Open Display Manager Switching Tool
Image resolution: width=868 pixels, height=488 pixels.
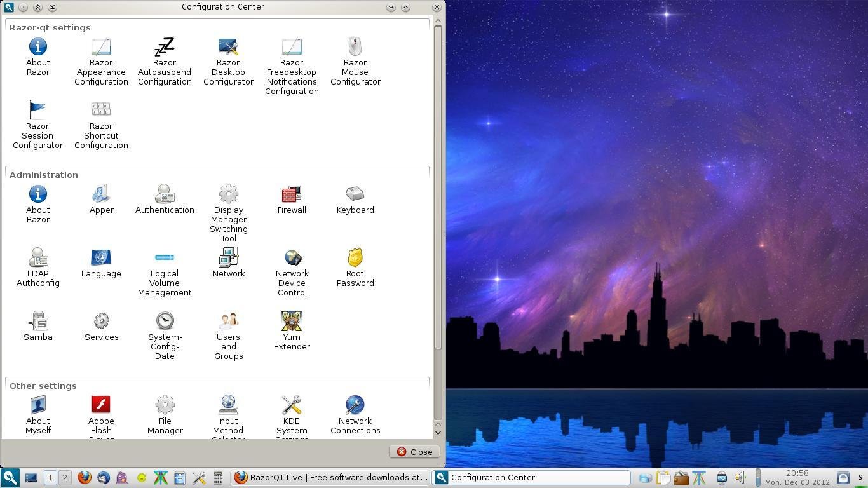[228, 214]
